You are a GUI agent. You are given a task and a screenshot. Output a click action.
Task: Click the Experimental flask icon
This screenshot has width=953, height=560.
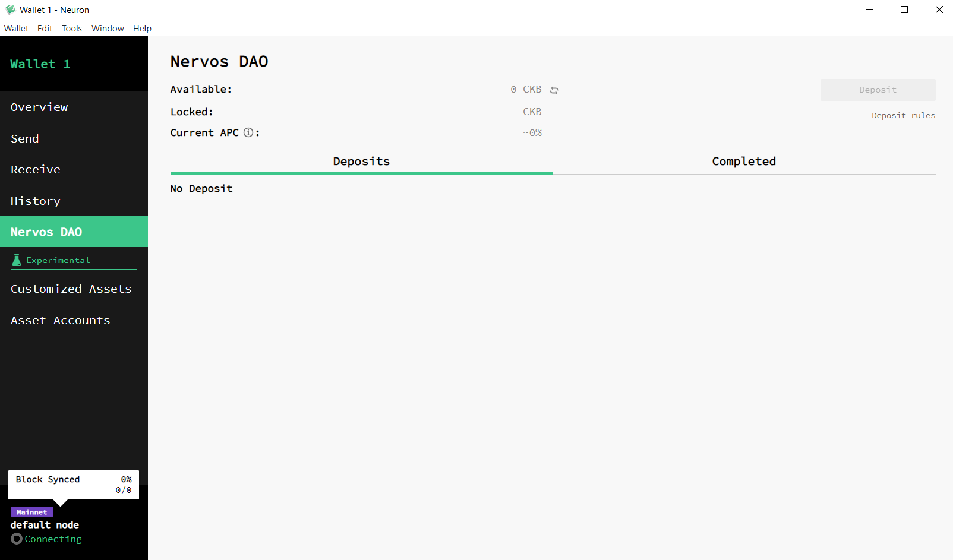[15, 260]
